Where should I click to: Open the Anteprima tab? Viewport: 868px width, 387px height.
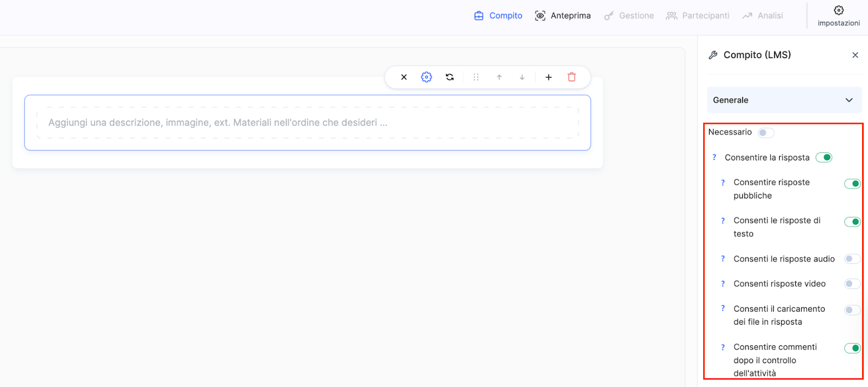563,16
